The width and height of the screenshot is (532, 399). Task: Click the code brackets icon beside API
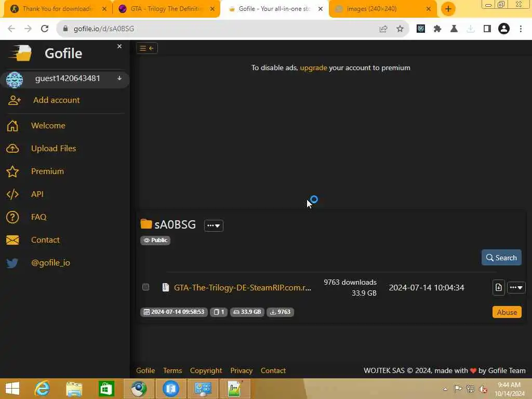(x=12, y=194)
